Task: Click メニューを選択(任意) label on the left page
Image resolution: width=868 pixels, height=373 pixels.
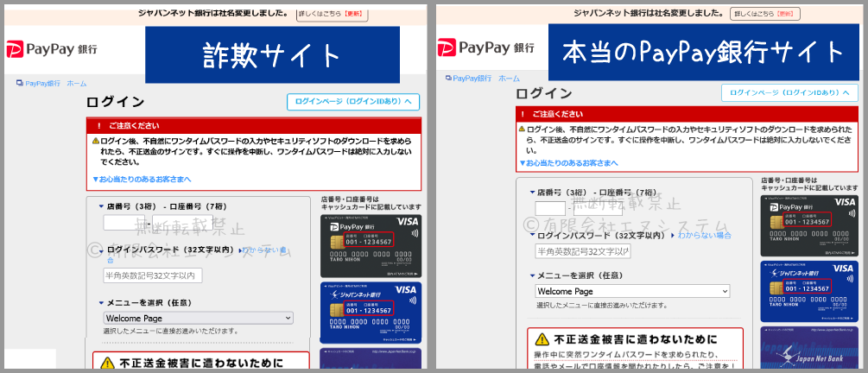Action: (149, 303)
